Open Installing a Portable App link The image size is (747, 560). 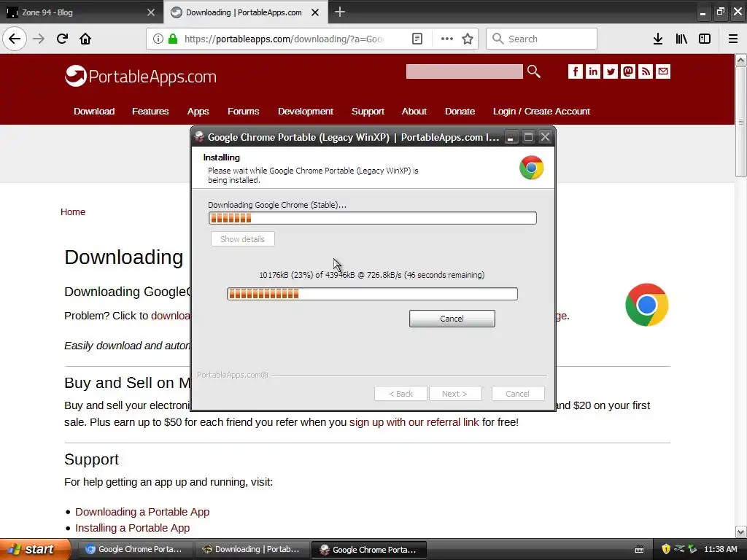pyautogui.click(x=133, y=528)
